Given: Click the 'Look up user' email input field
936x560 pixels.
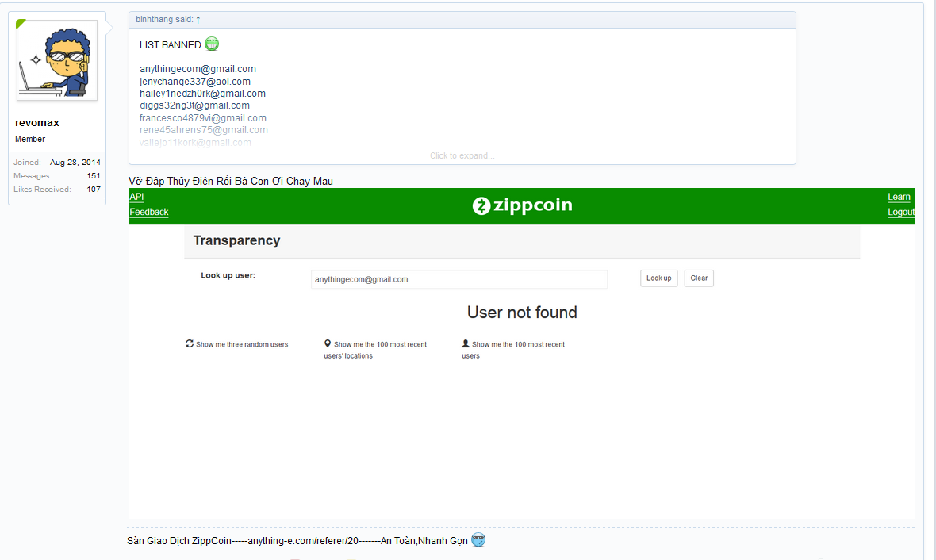Looking at the screenshot, I should (459, 279).
